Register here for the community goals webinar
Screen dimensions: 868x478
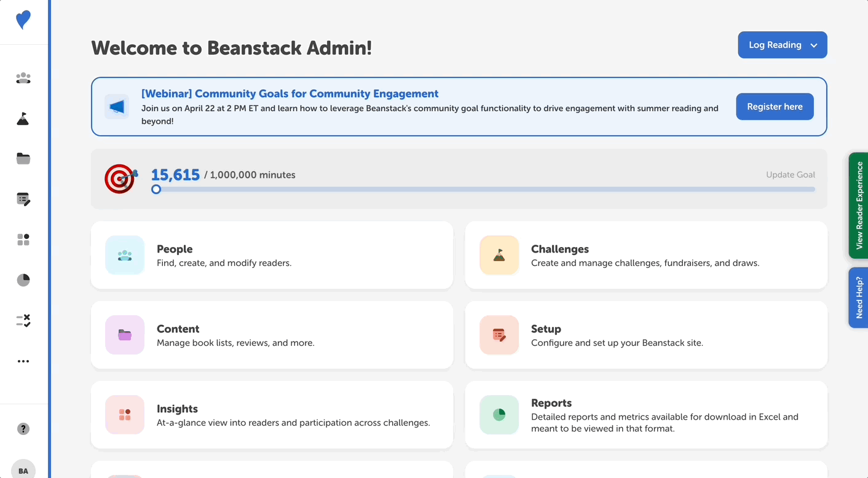click(x=775, y=106)
